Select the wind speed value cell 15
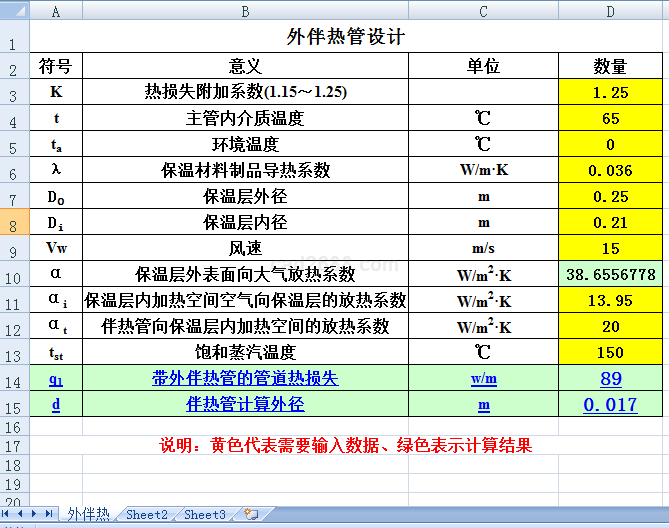The height and width of the screenshot is (528, 669). (x=610, y=249)
